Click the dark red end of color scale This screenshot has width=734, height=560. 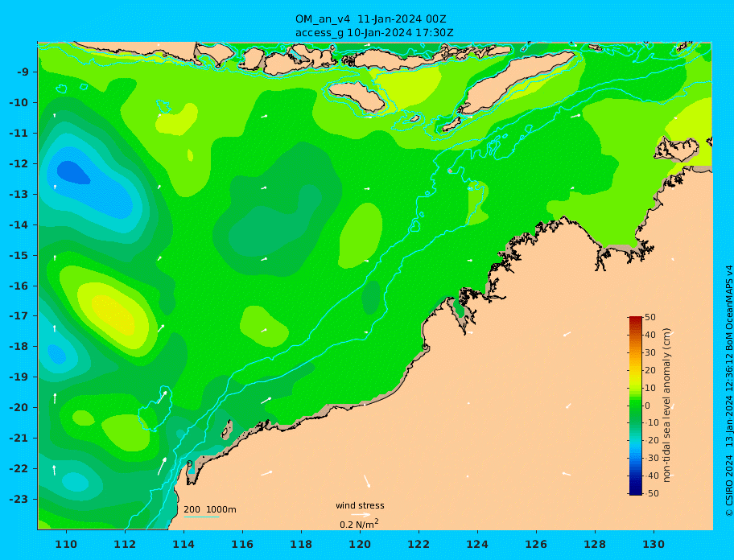[635, 319]
